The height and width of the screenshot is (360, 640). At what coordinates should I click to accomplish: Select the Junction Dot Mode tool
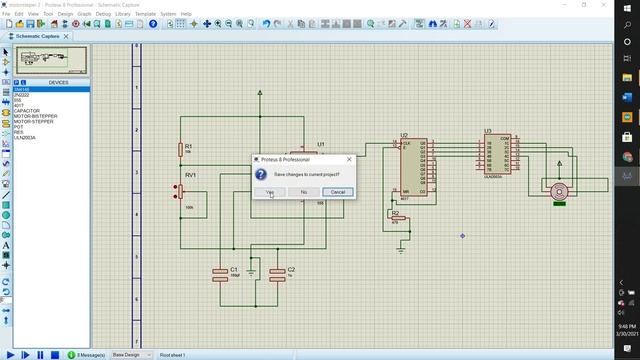[6, 72]
